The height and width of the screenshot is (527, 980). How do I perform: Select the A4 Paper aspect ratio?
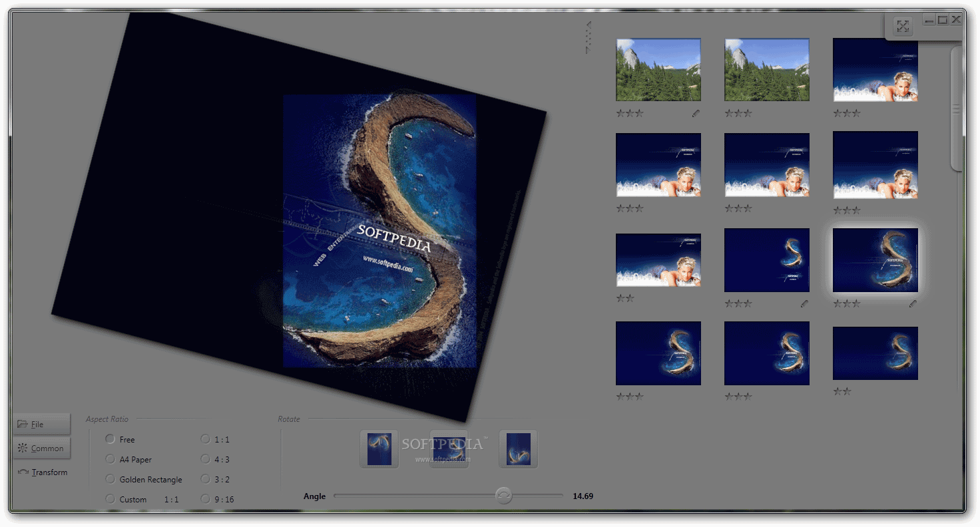point(128,459)
